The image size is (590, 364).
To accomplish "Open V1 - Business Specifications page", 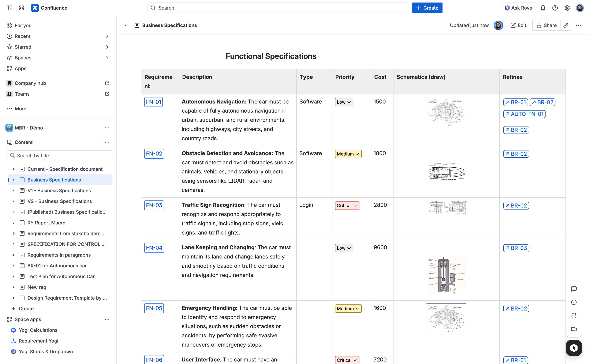I will [59, 191].
